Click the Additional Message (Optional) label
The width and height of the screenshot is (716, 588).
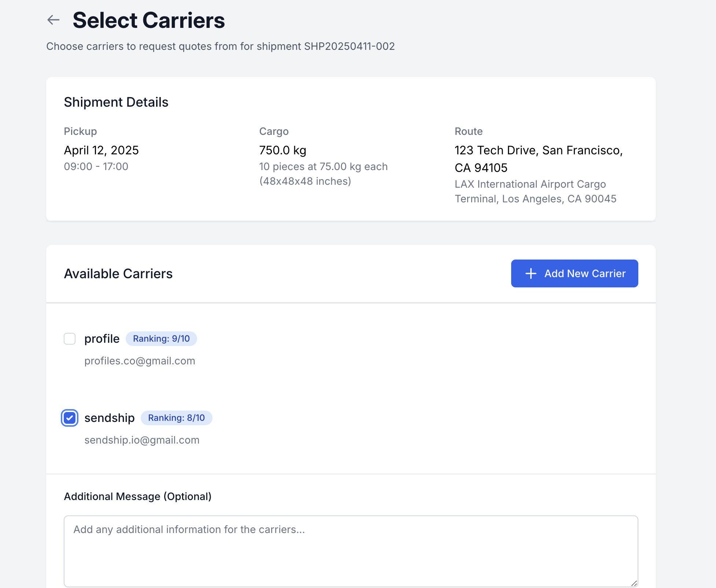[138, 496]
